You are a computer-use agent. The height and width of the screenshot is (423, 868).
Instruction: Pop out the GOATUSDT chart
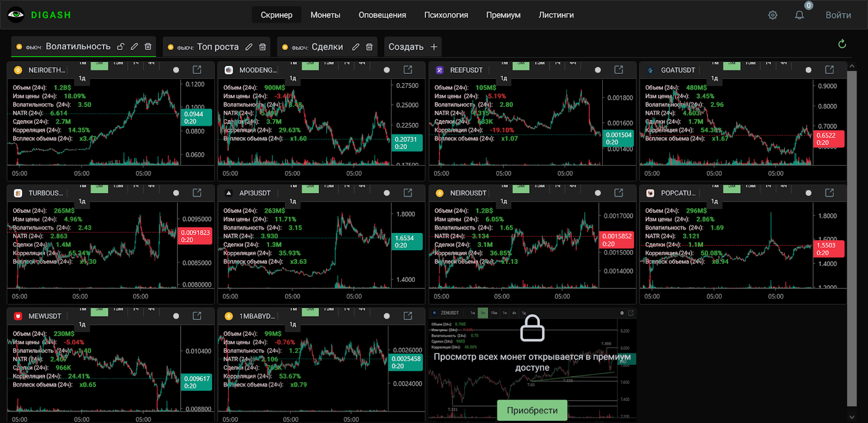click(x=829, y=70)
